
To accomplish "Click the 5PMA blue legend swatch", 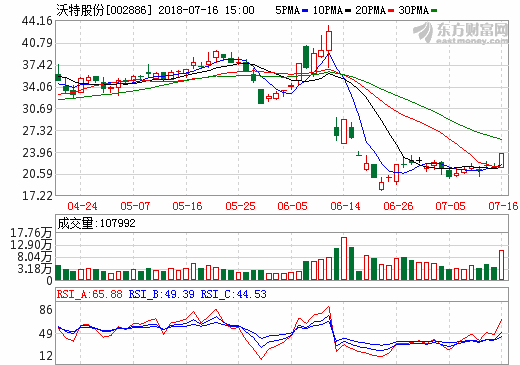I will pos(305,11).
